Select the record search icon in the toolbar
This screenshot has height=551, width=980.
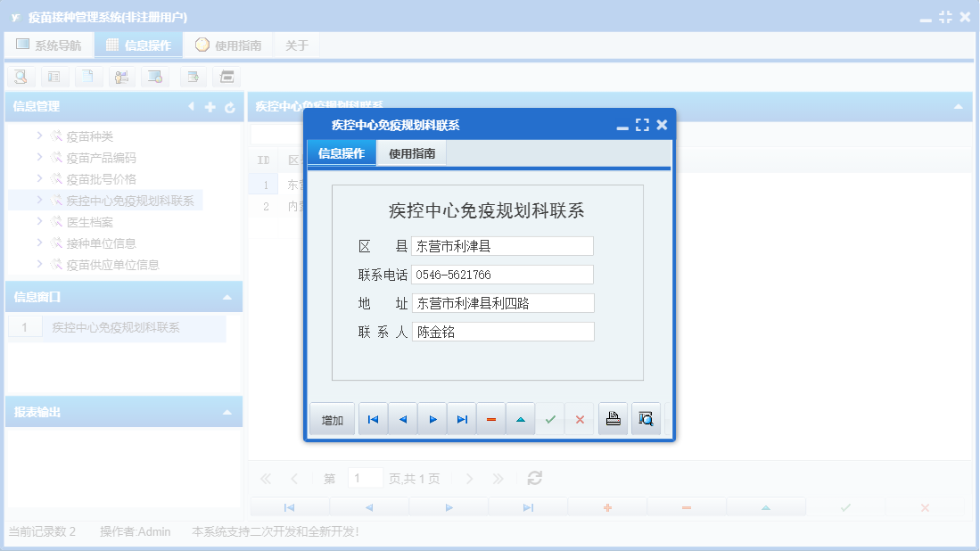click(20, 77)
